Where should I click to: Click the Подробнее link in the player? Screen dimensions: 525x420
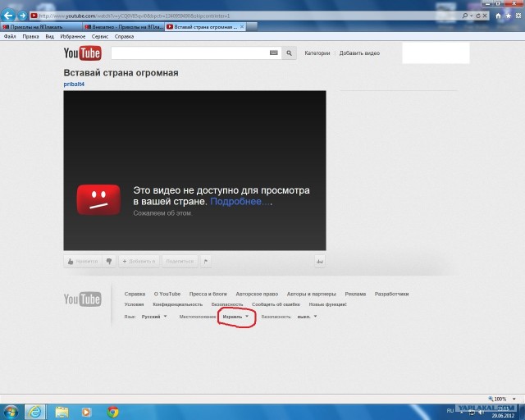coord(240,201)
